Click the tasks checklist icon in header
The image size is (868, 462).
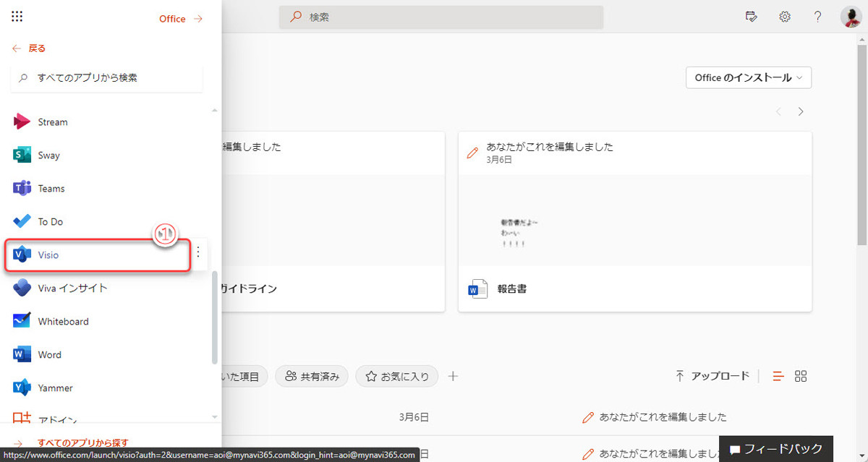(x=751, y=17)
